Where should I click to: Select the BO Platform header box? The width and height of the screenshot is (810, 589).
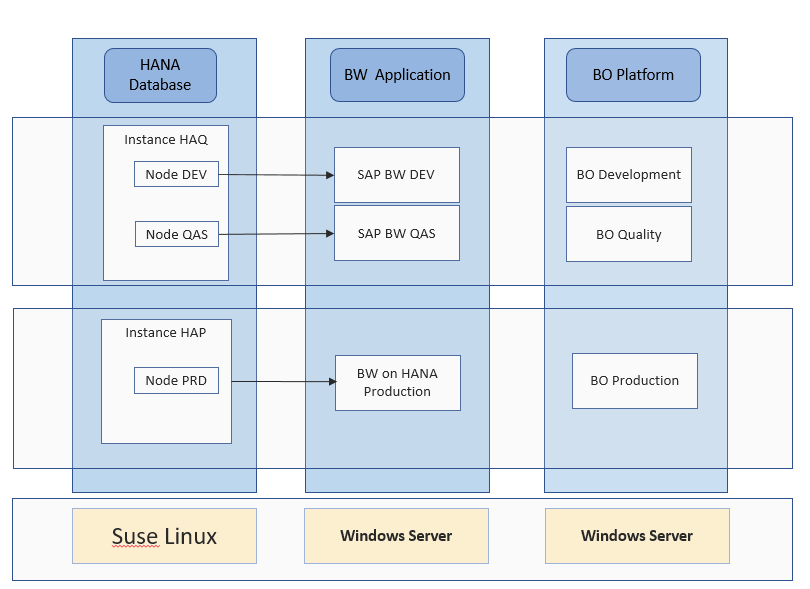(633, 75)
